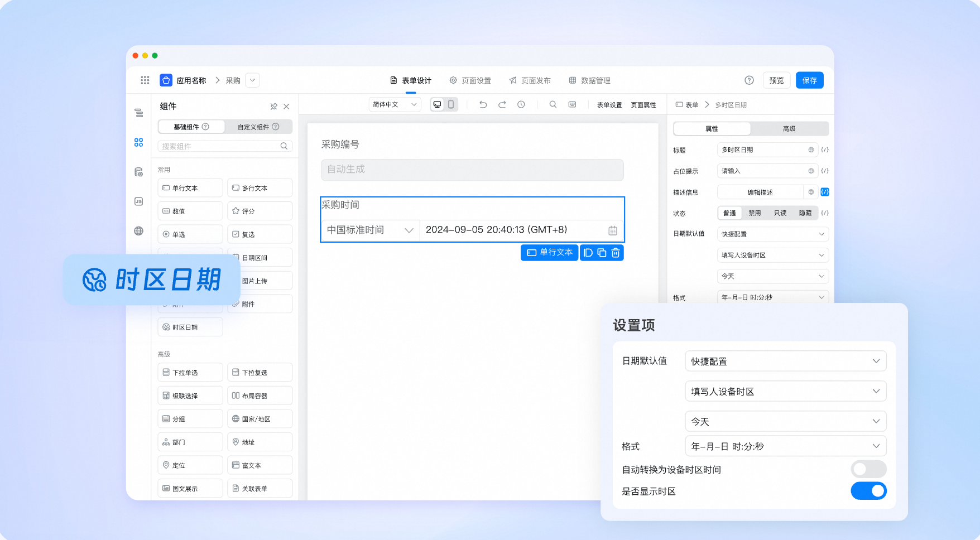Expand 快捷配置 dropdown in 设置项 card
Image resolution: width=980 pixels, height=540 pixels.
[785, 361]
